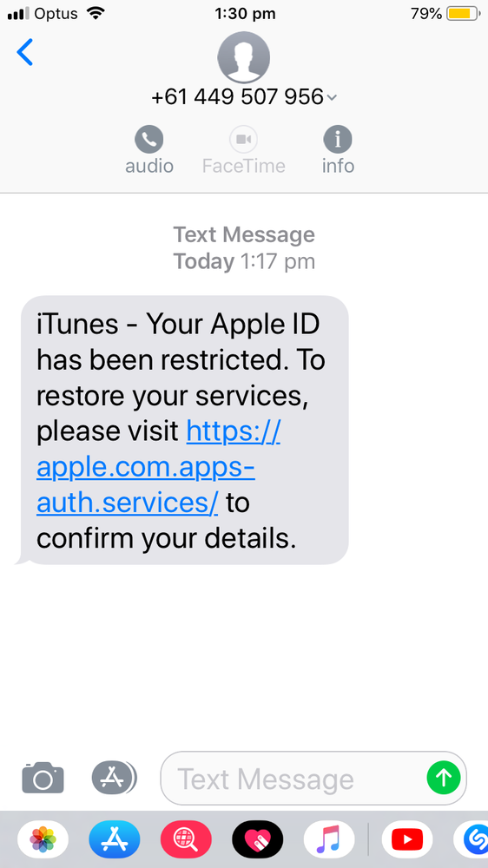The width and height of the screenshot is (488, 868).
Task: Open the contact info icon
Action: (338, 139)
